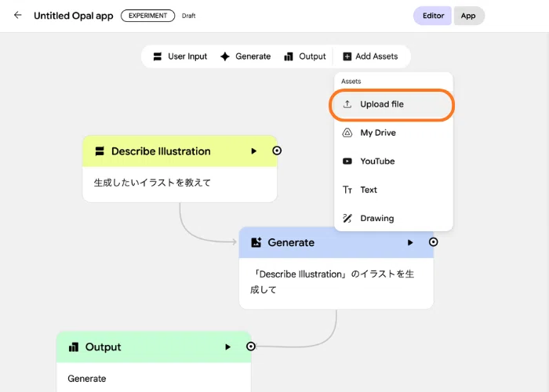Click the Describe Illustration output port
Screen dimensions: 549x392
coord(277,151)
